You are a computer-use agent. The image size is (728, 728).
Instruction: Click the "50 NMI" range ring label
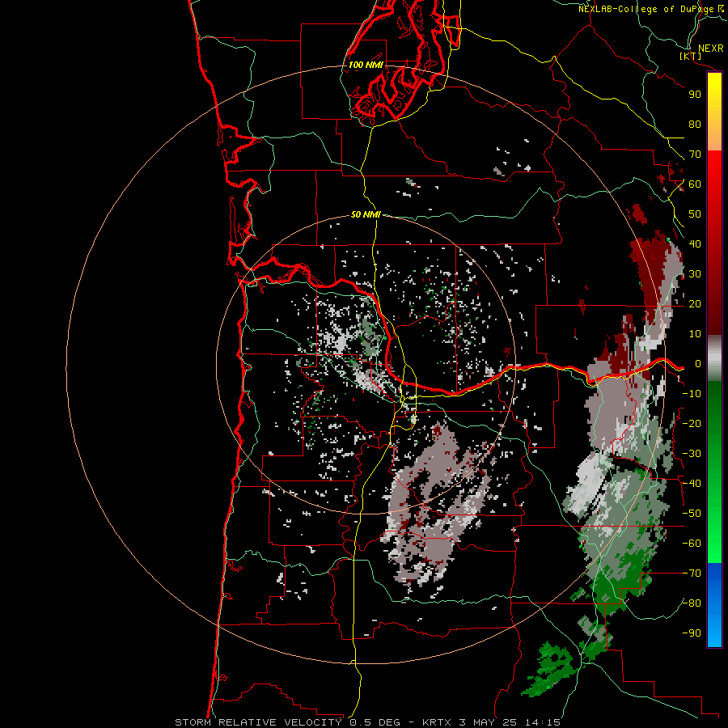366,214
